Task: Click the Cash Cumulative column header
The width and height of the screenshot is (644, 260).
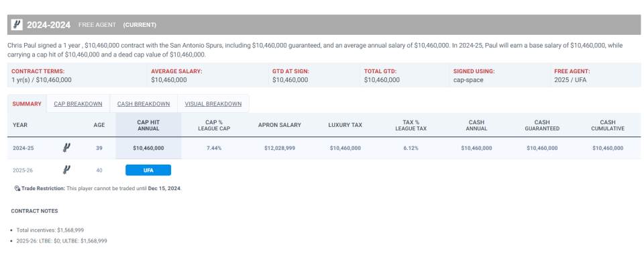Action: (608, 125)
